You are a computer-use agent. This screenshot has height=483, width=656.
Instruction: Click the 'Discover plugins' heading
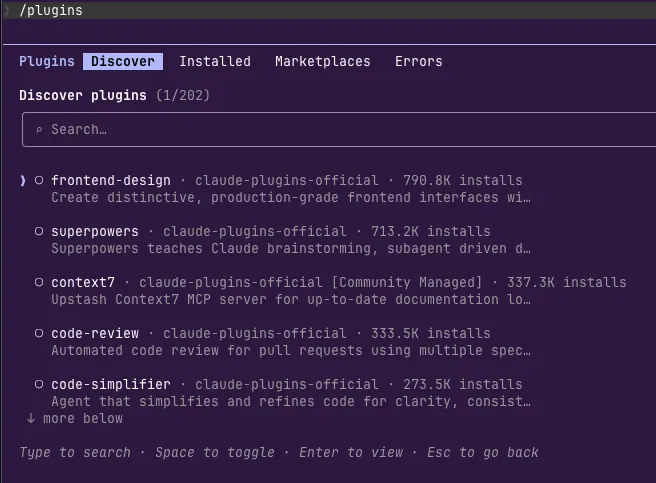click(83, 95)
